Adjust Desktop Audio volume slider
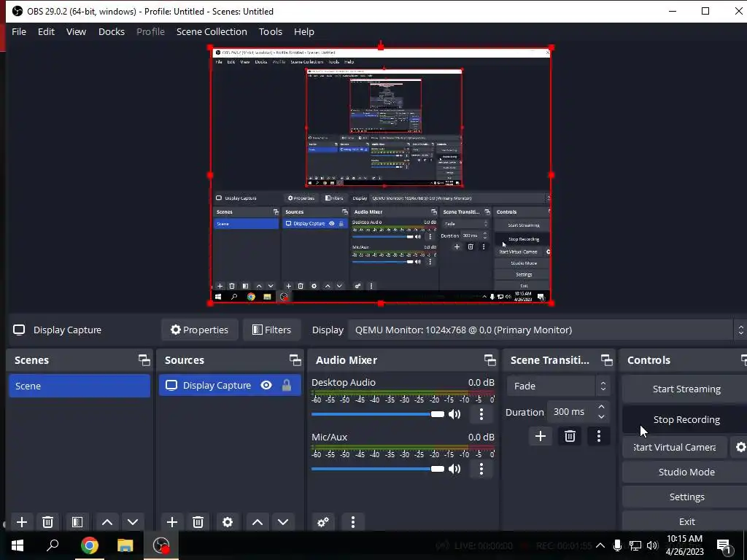 (x=378, y=414)
